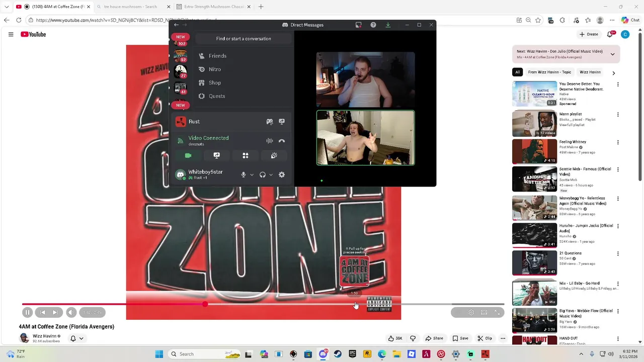Image resolution: width=644 pixels, height=362 pixels.
Task: Open Nitro page in Discord
Action: (x=243, y=69)
